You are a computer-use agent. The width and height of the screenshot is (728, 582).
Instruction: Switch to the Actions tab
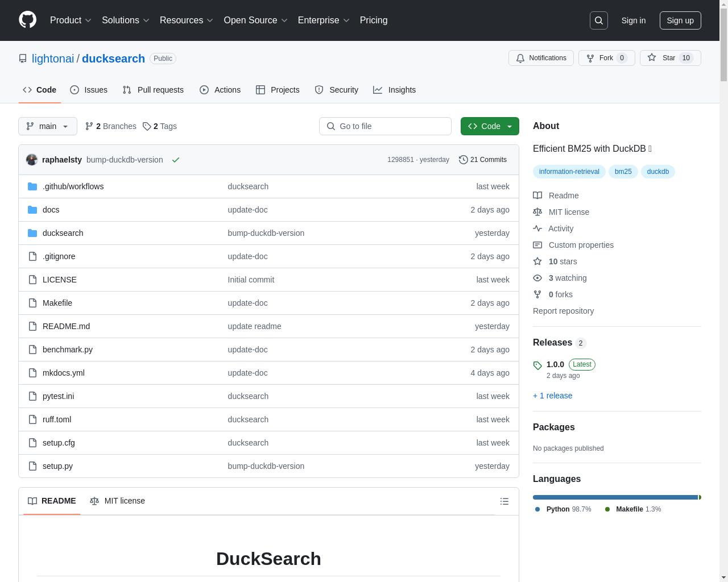[x=220, y=90]
